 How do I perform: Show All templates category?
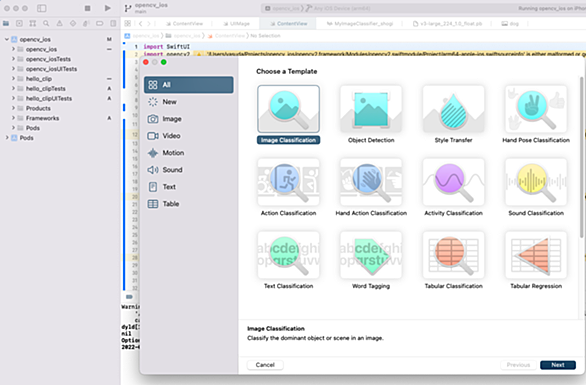(189, 85)
